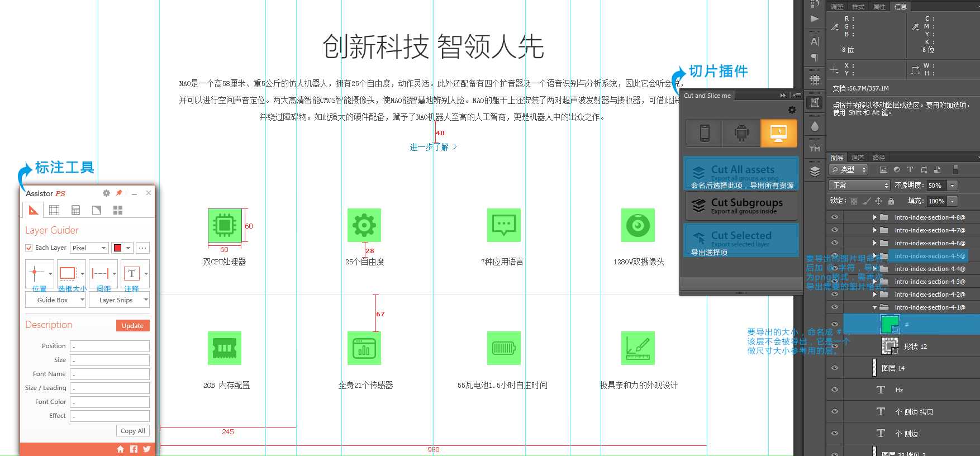This screenshot has width=980, height=456.
Task: Switch to the 样式 tab
Action: coord(858,7)
